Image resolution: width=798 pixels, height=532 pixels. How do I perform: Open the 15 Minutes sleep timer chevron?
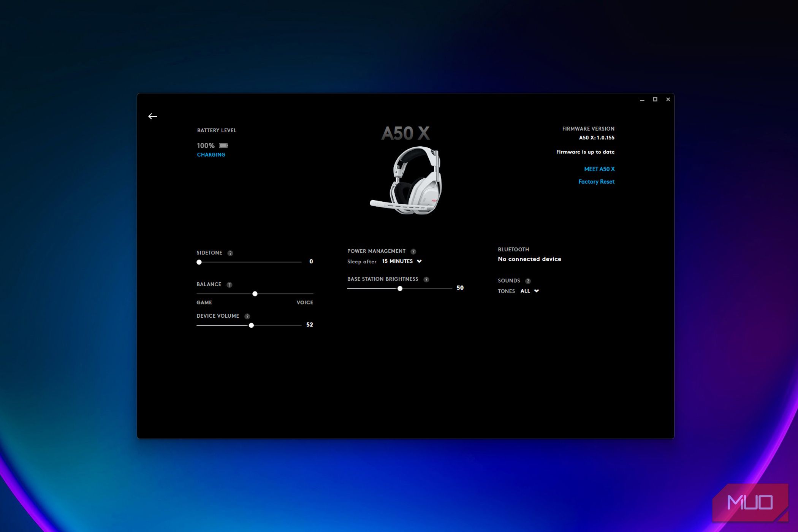click(x=419, y=261)
